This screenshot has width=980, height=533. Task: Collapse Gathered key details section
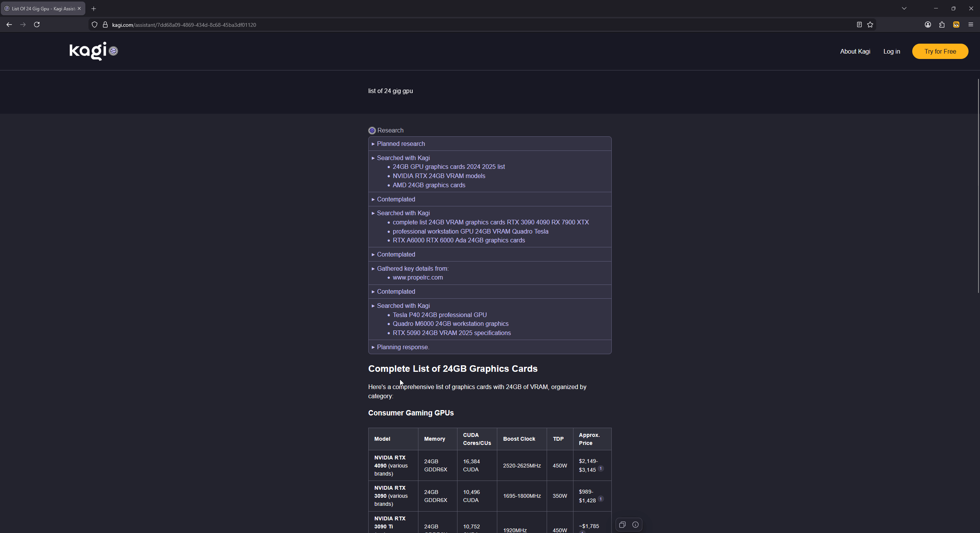tap(412, 268)
